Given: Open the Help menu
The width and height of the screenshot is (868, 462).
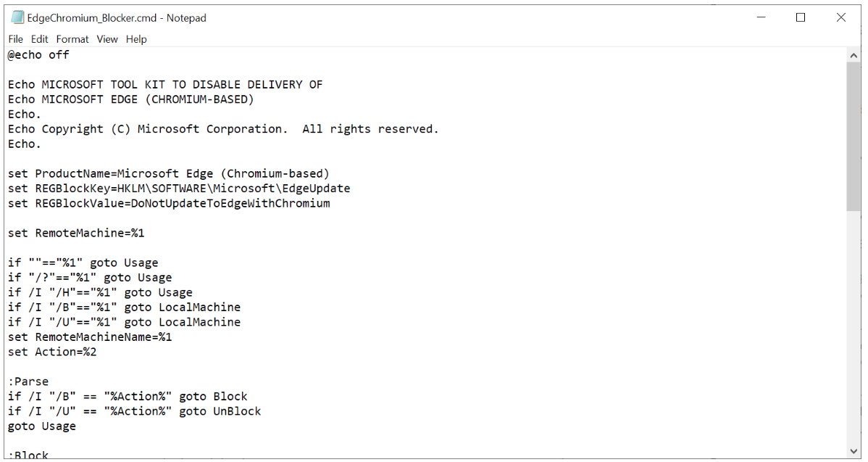Looking at the screenshot, I should [x=136, y=38].
